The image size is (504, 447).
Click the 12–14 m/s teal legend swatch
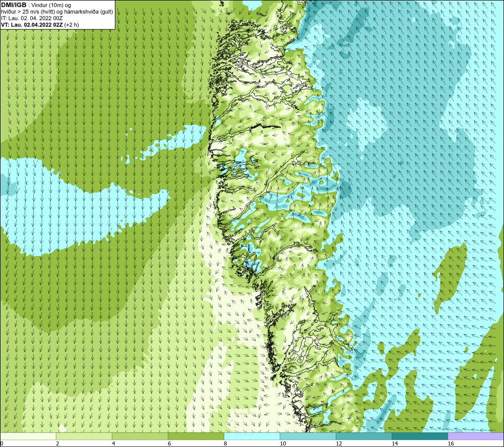point(364,436)
